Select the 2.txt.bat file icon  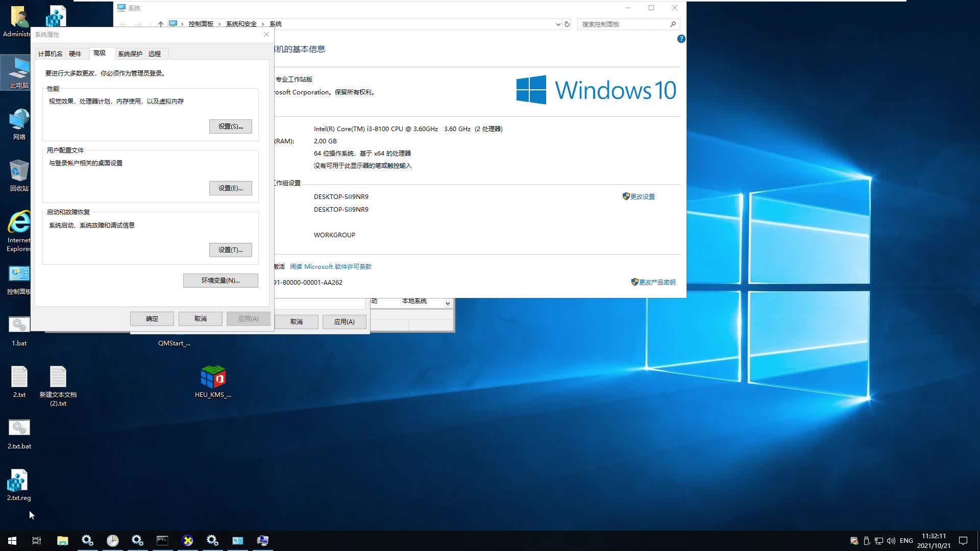click(19, 434)
